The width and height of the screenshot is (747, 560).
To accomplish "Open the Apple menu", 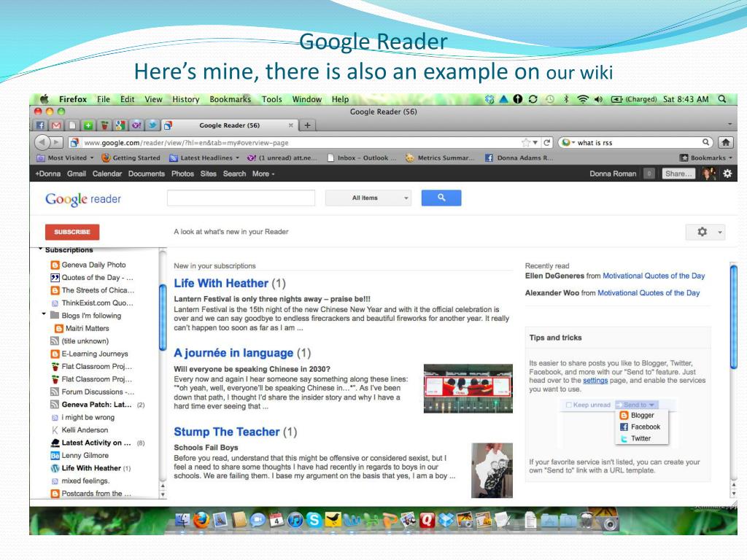I will pos(44,99).
